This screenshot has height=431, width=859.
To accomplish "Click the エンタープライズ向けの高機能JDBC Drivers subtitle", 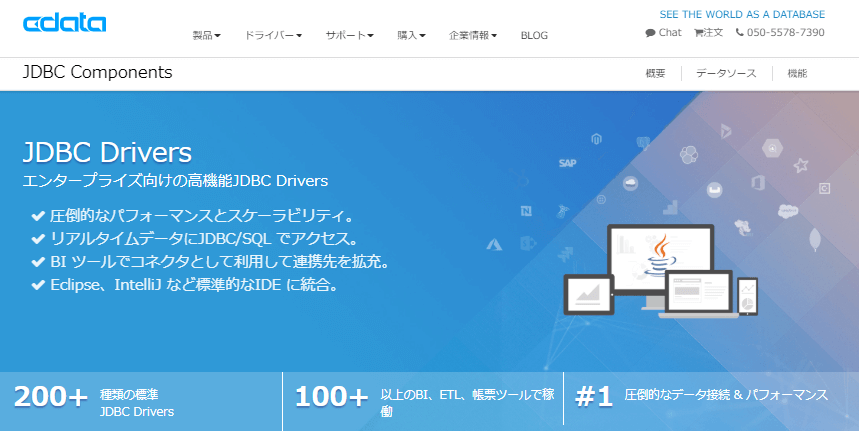I will pyautogui.click(x=175, y=181).
